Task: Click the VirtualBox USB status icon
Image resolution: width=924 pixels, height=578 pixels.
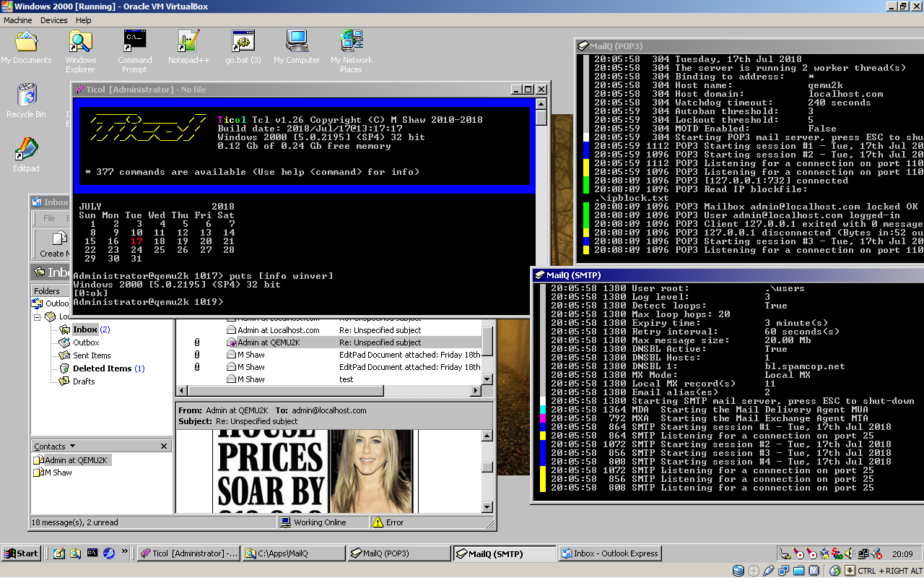Action: (x=768, y=571)
